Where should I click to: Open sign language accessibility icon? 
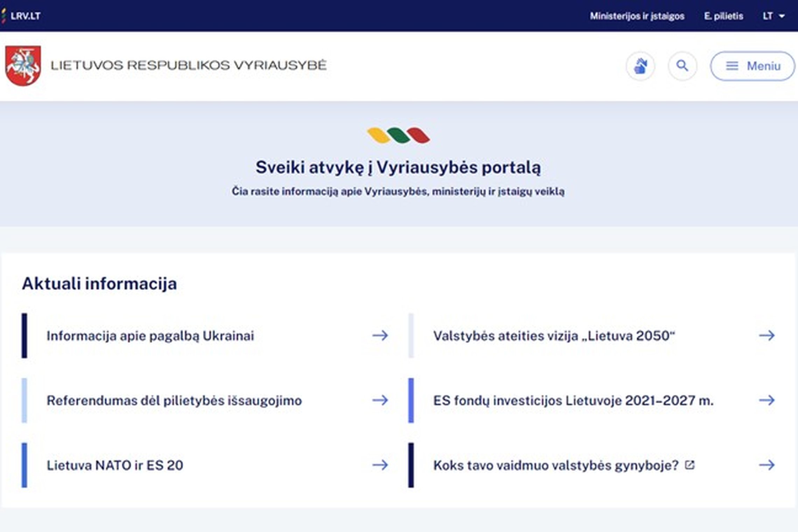point(640,66)
